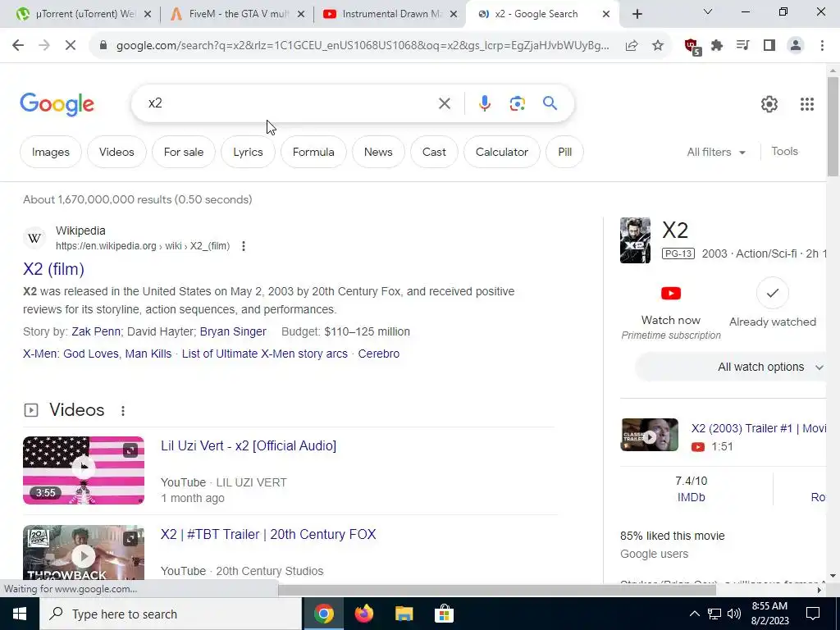The width and height of the screenshot is (840, 630).
Task: Open Google quick settings gear
Action: (x=769, y=104)
